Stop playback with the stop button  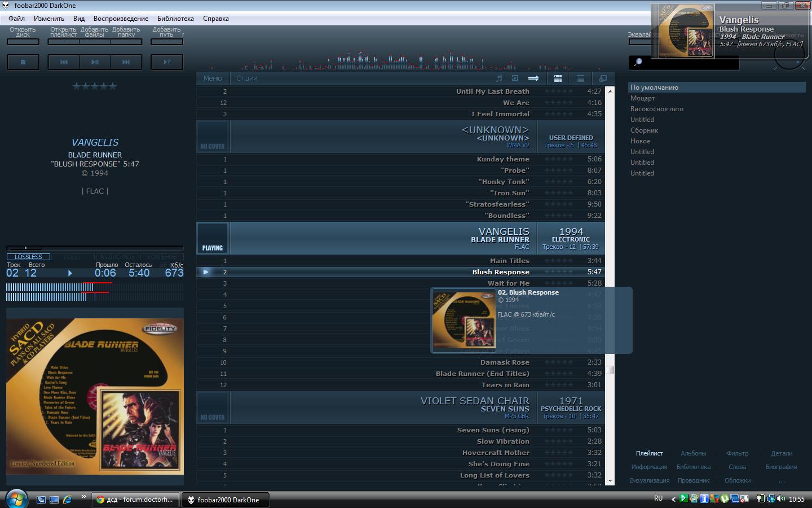23,62
